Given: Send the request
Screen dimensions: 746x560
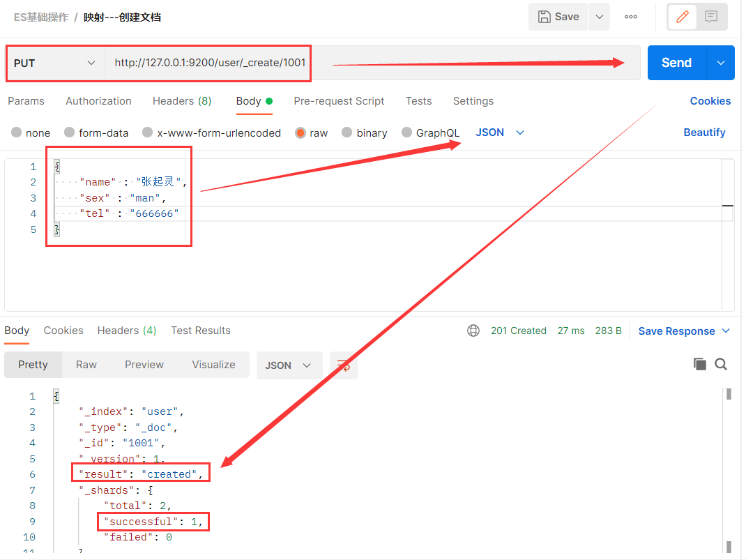Looking at the screenshot, I should pyautogui.click(x=676, y=63).
